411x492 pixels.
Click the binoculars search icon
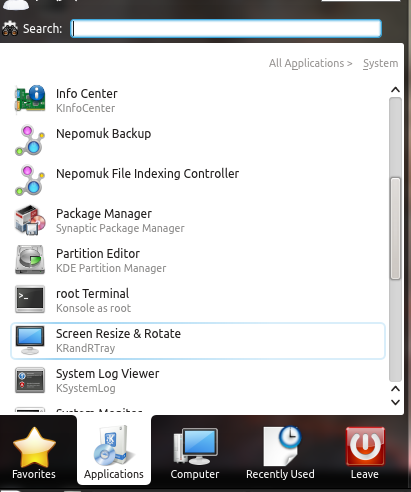[10, 29]
